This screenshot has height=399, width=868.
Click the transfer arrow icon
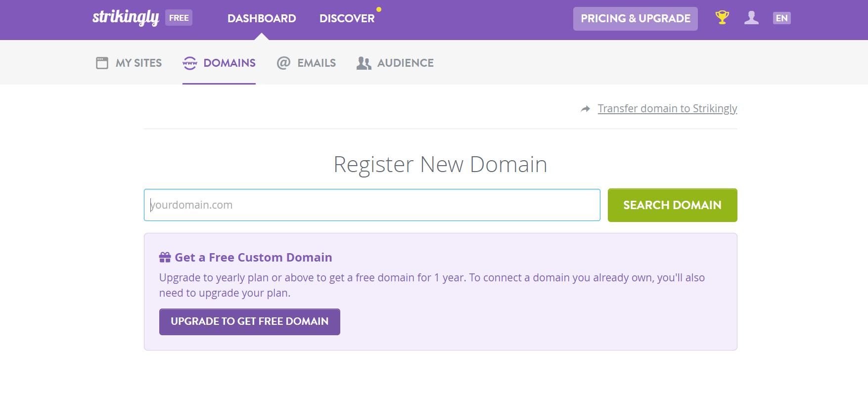pos(586,109)
